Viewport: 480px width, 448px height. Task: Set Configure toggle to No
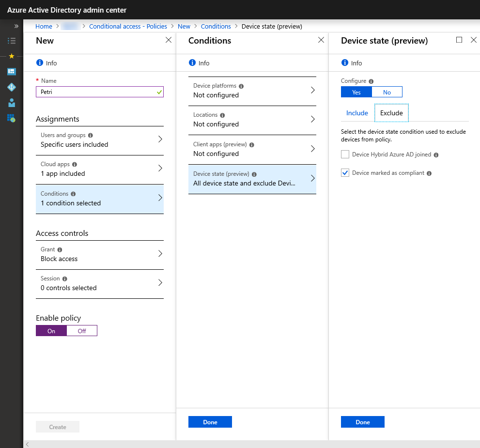point(387,92)
